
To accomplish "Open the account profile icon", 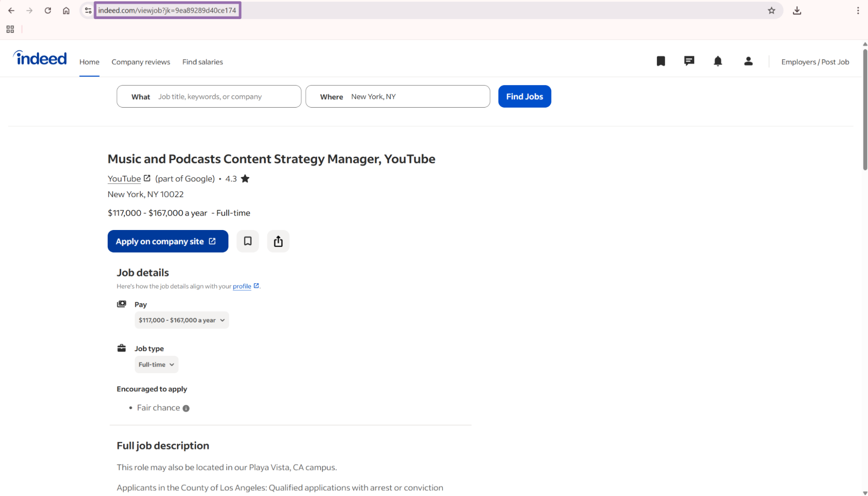I will [x=748, y=61].
